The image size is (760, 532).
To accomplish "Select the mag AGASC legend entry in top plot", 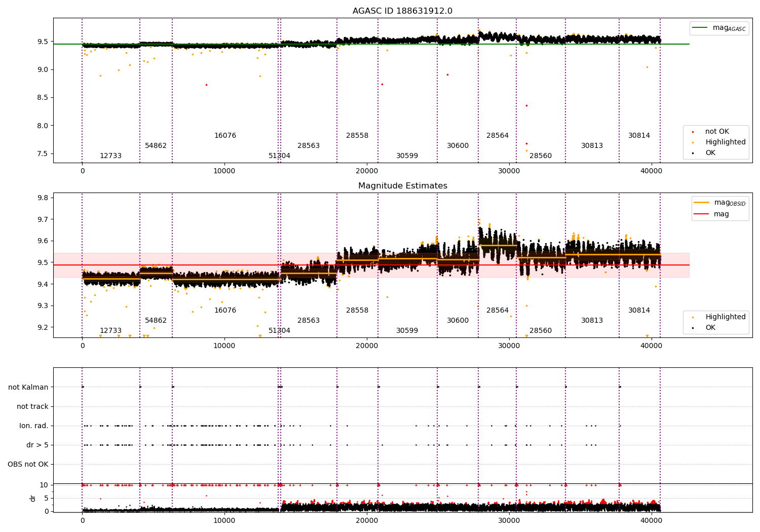I will click(719, 28).
